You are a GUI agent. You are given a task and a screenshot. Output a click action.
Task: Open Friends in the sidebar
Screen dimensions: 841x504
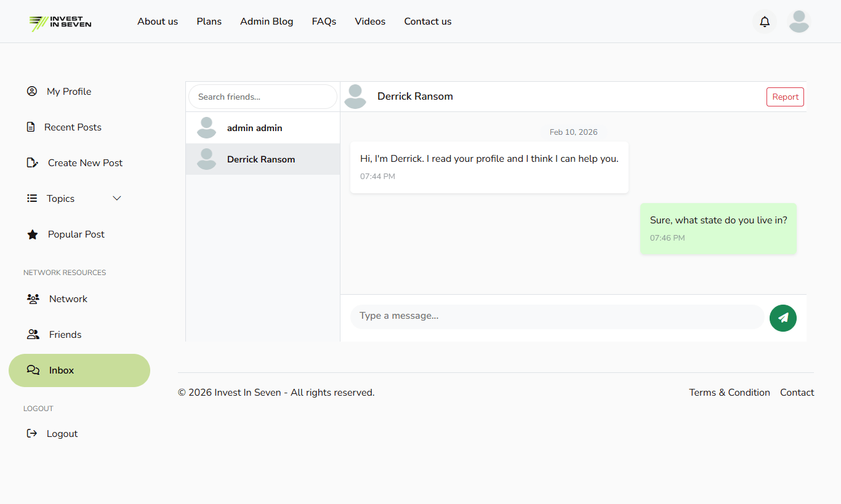(65, 335)
